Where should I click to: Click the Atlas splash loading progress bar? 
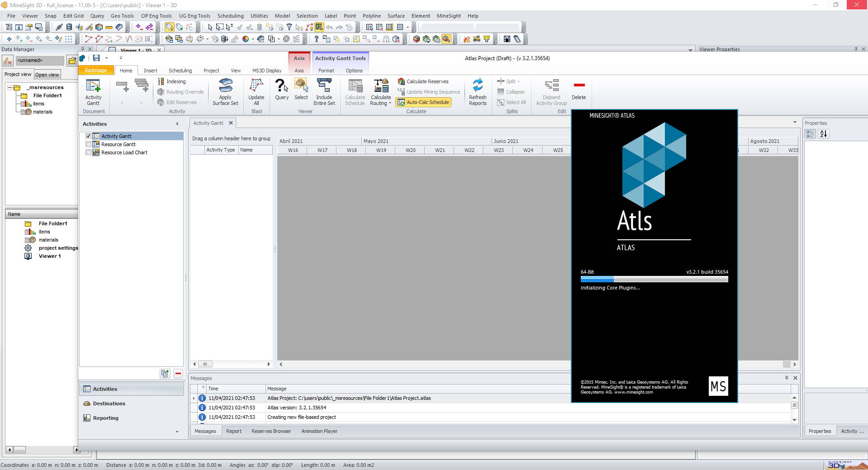pyautogui.click(x=654, y=280)
